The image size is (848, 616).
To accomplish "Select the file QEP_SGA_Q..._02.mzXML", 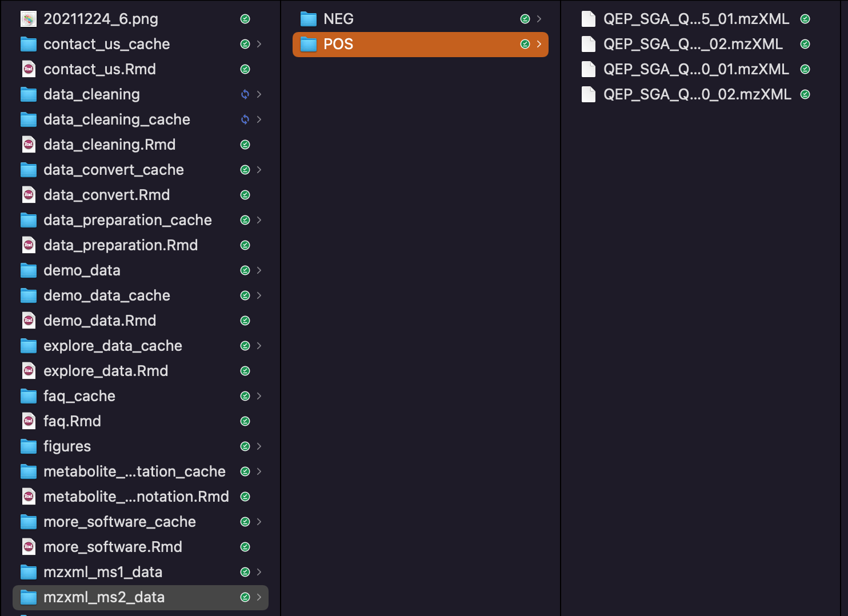I will (x=693, y=44).
